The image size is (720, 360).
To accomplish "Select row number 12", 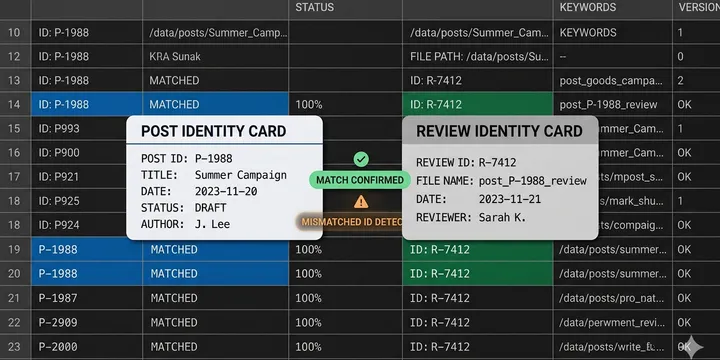I will coord(14,56).
